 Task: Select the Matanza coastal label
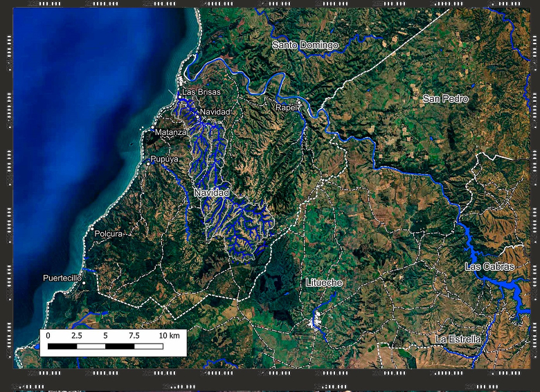170,132
